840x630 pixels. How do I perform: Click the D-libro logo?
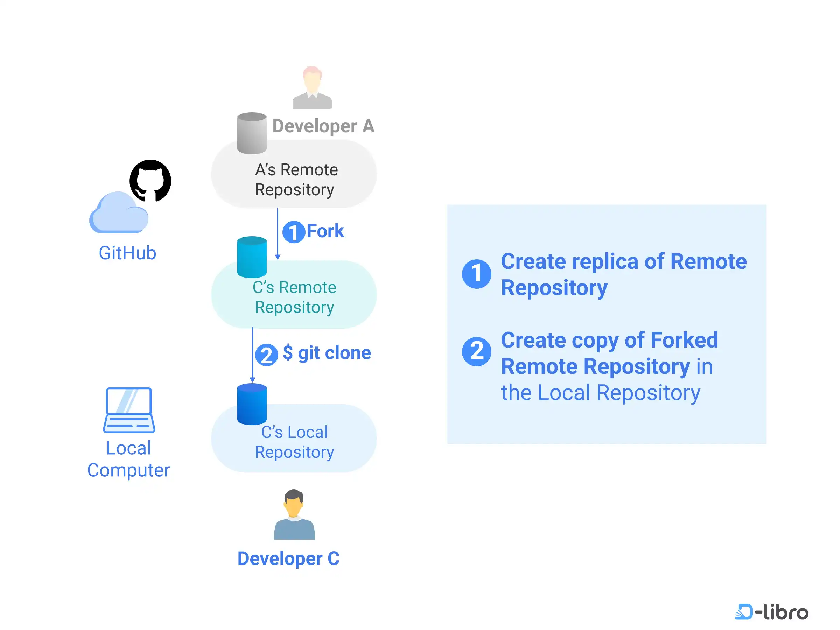tap(772, 612)
